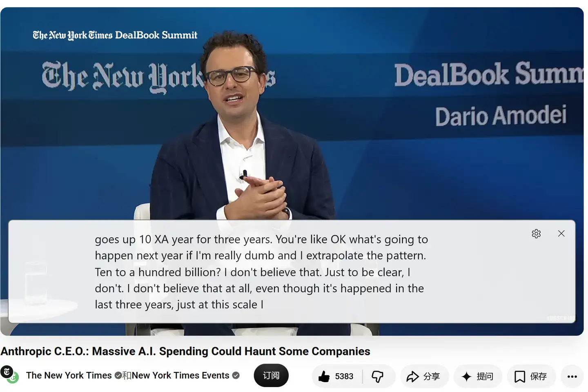Click the caption line "Ten to a hundred billion?"
588x392 pixels.
(158, 272)
